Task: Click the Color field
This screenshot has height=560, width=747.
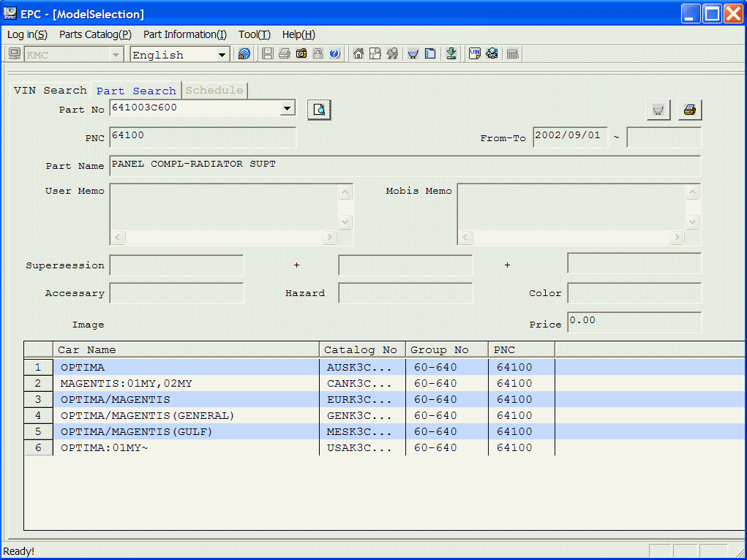Action: click(634, 293)
